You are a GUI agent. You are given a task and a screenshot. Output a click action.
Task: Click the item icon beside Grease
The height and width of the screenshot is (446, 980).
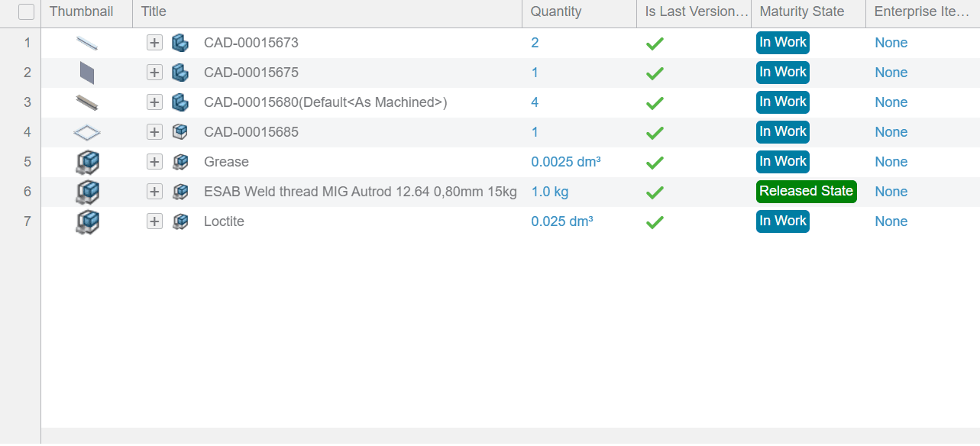coord(180,162)
